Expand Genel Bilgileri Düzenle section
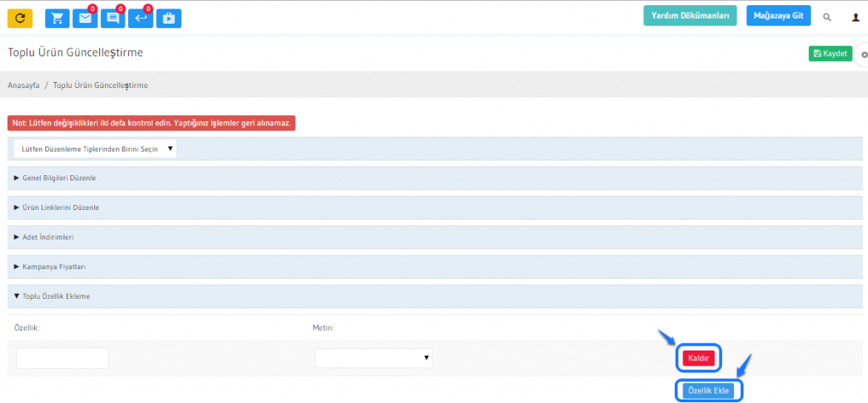 (x=56, y=179)
